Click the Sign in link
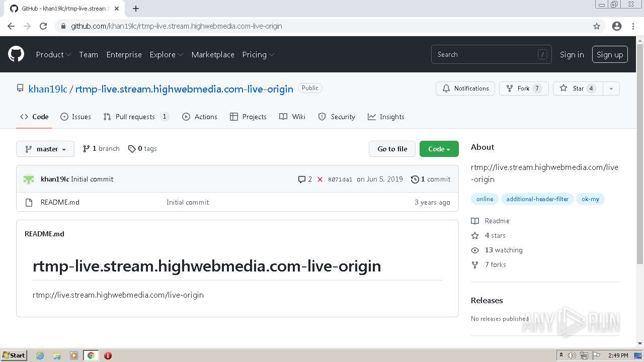This screenshot has height=362, width=644. 572,54
